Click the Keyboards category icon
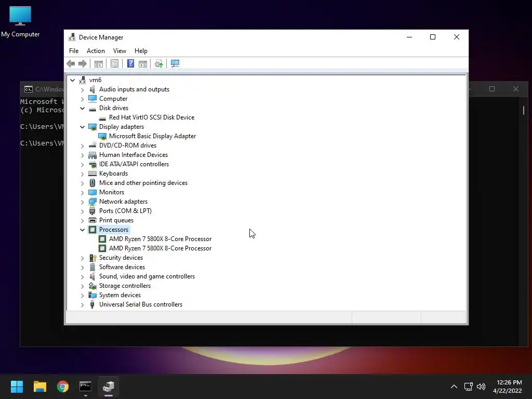532x399 pixels. [92, 174]
